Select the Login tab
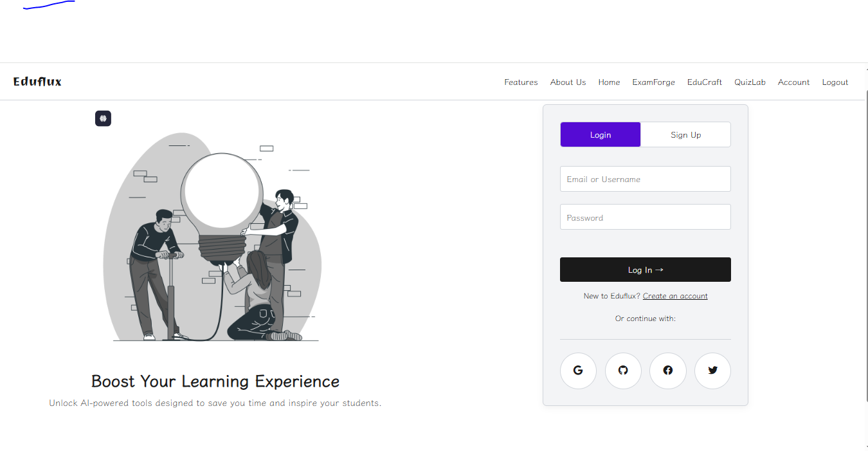This screenshot has height=451, width=868. (600, 134)
